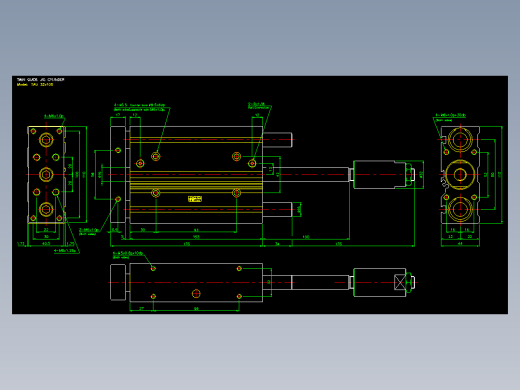Image resolution: width=520 pixels, height=390 pixels.
Task: Select the "27" dimension under the bottom view
Action: [141, 309]
